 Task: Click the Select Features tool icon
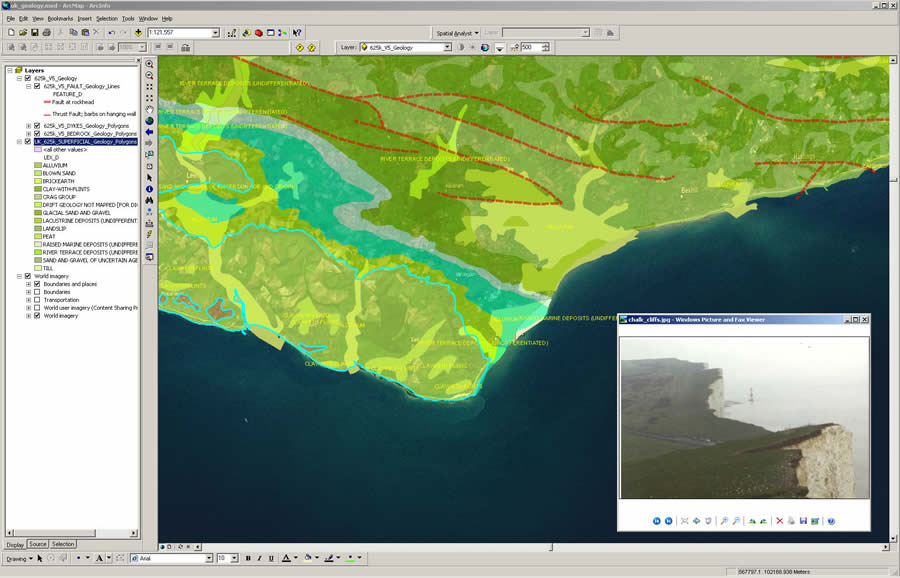pyautogui.click(x=149, y=154)
